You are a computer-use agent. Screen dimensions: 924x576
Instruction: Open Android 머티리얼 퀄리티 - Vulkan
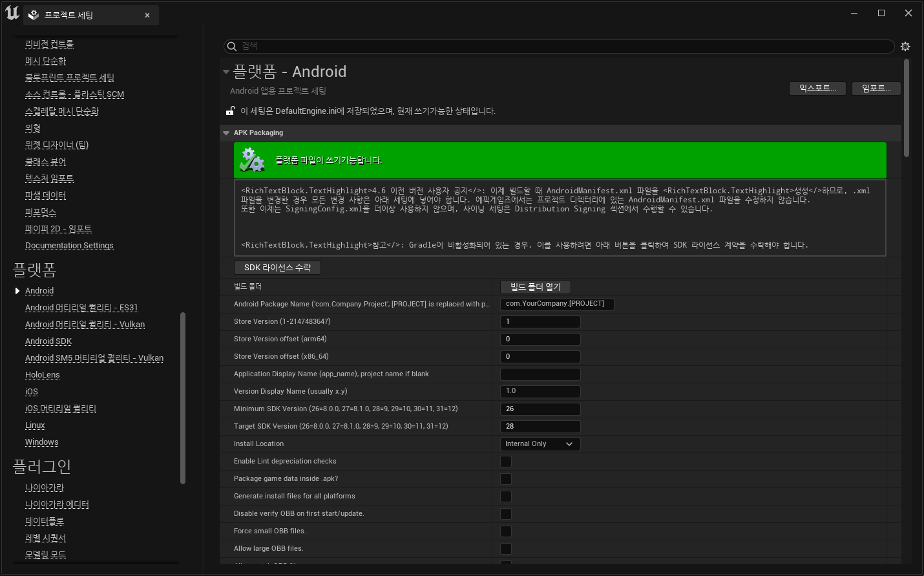[85, 325]
